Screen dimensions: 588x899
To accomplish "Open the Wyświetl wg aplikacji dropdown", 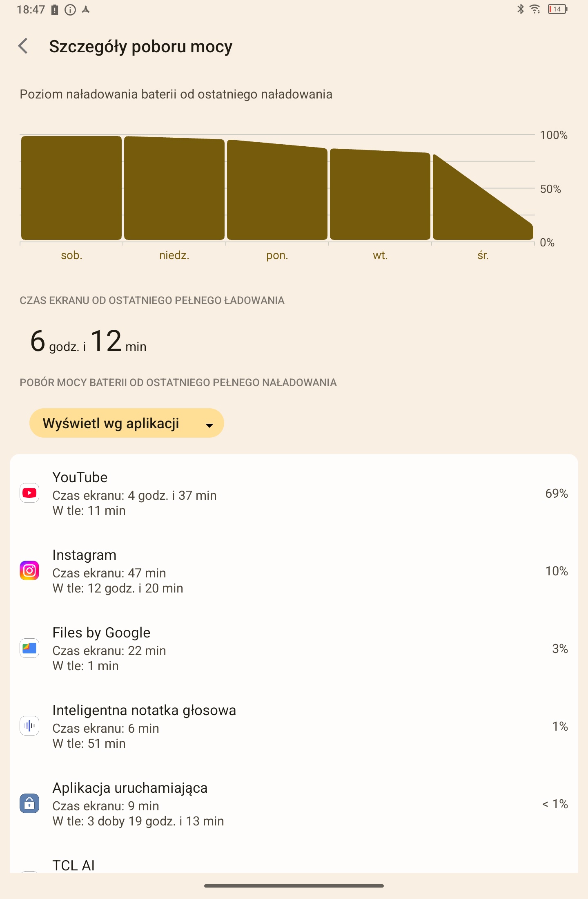I will [x=127, y=423].
